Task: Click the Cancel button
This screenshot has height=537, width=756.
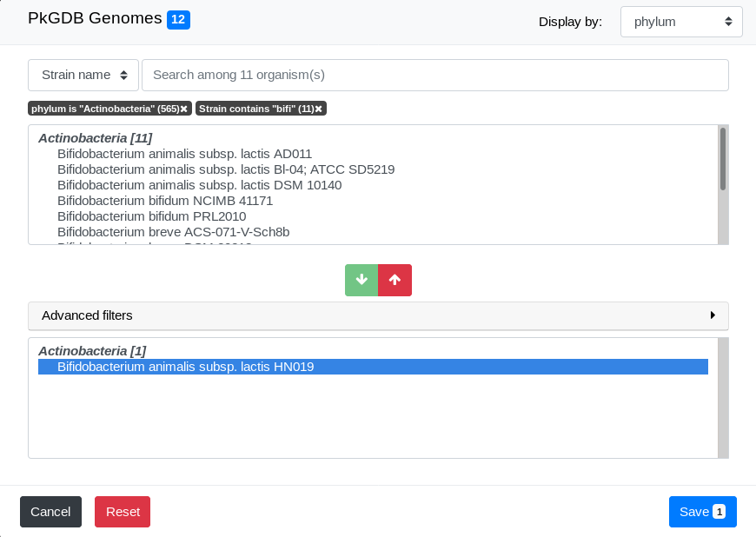Action: point(50,512)
